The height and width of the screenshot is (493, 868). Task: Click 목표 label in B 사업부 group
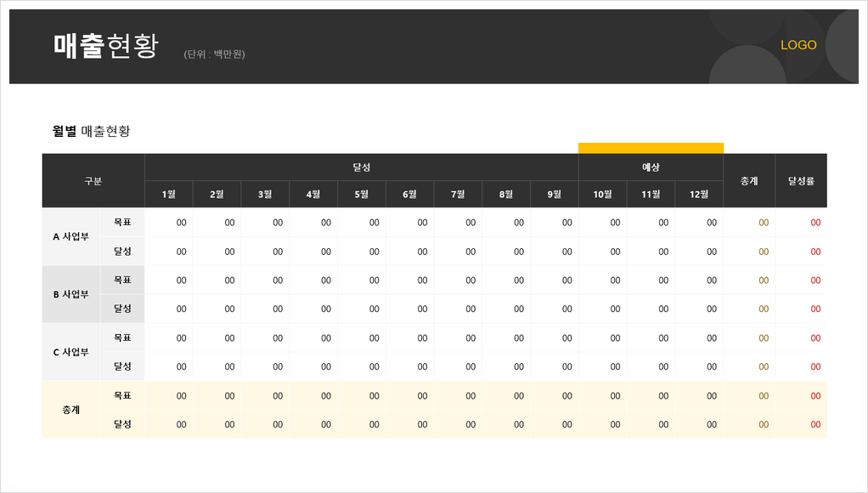(122, 280)
